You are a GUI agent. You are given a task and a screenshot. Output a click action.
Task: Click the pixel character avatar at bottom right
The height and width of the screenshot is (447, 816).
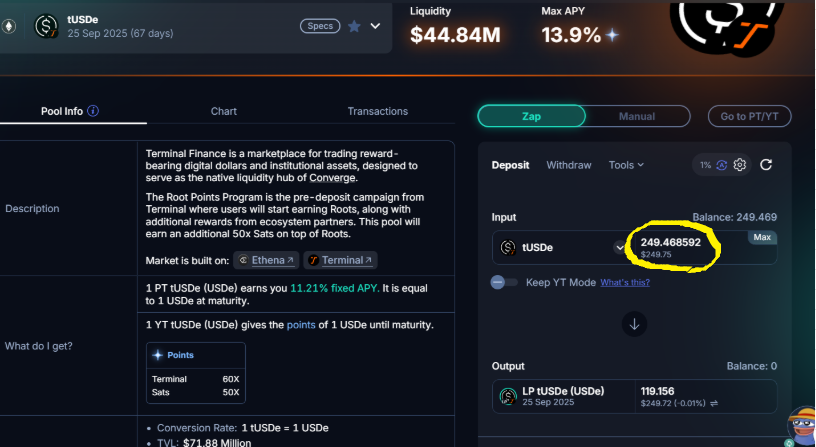pyautogui.click(x=800, y=425)
